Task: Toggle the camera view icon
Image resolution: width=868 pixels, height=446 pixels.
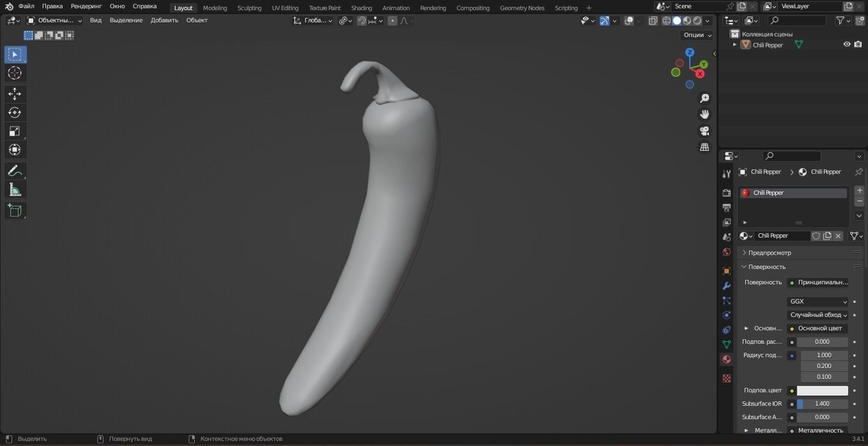Action: [704, 131]
